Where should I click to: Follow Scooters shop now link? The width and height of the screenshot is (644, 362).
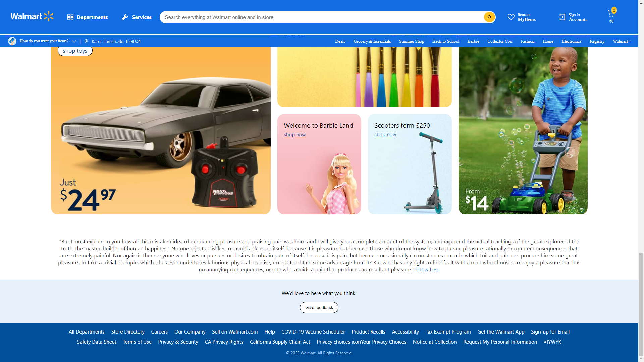tap(385, 135)
